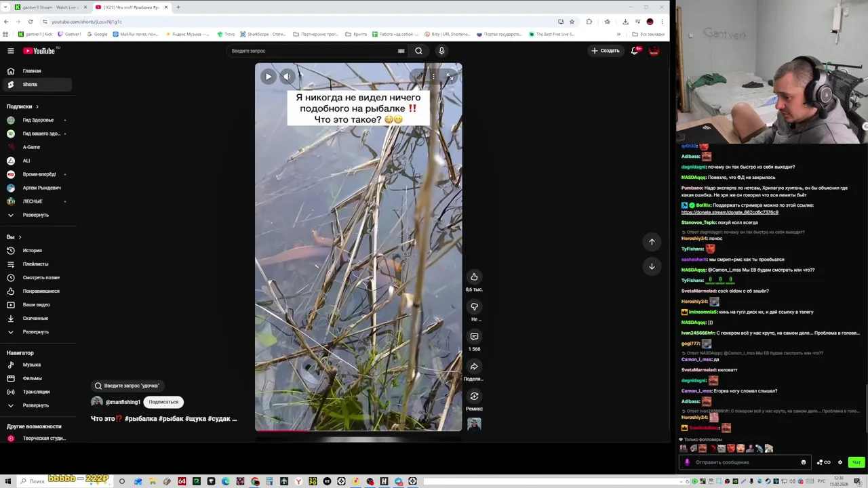Open the A-Game subscription channel
Image resolution: width=868 pixels, height=488 pixels.
37,147
